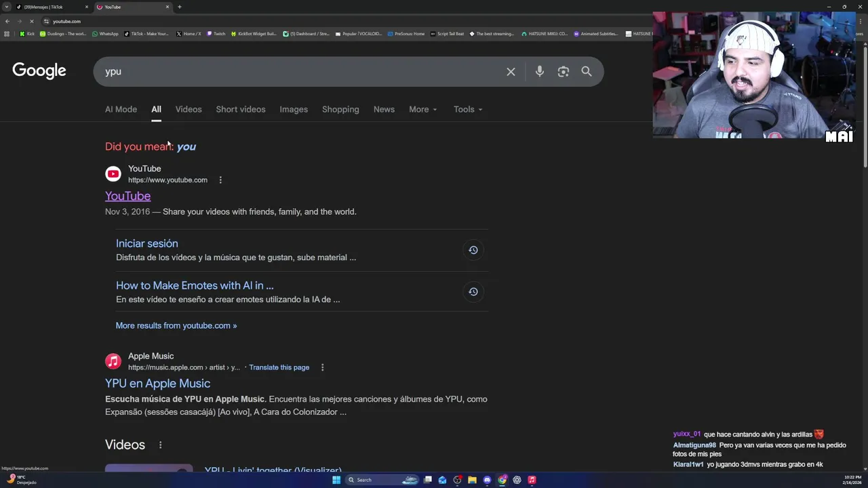Viewport: 868px width, 488px height.
Task: Select the All results tab
Action: tap(156, 109)
